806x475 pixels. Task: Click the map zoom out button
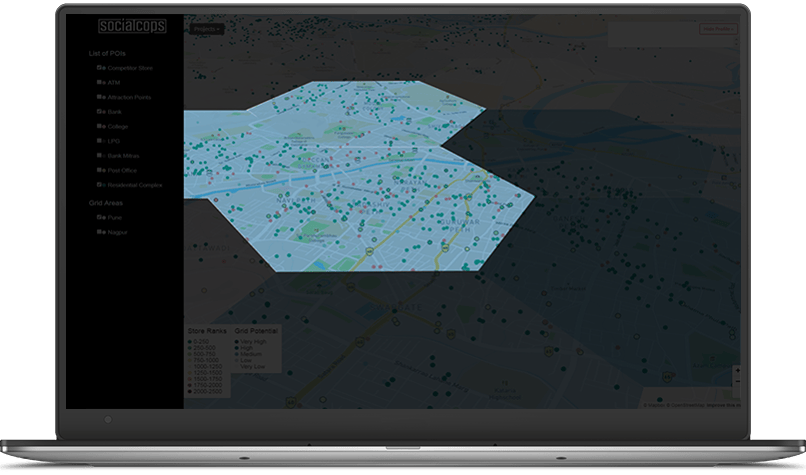tap(737, 381)
